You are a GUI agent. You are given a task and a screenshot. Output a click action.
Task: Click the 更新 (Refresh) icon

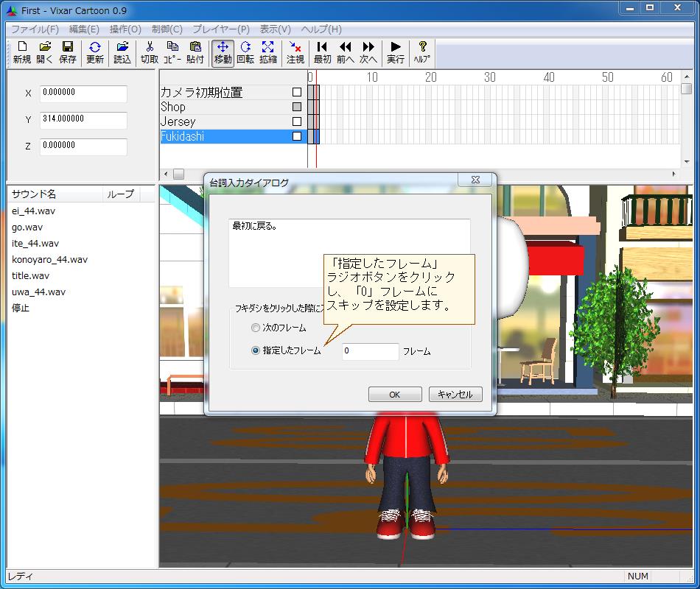(94, 52)
